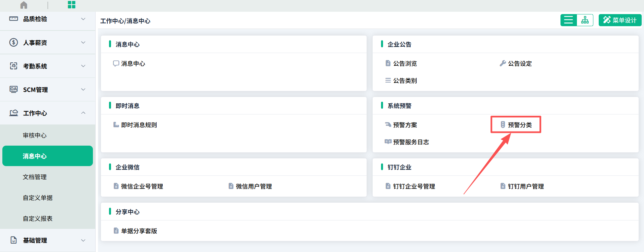644x252 pixels.
Task: Expand the 人事薪资 sidebar section
Action: [47, 43]
